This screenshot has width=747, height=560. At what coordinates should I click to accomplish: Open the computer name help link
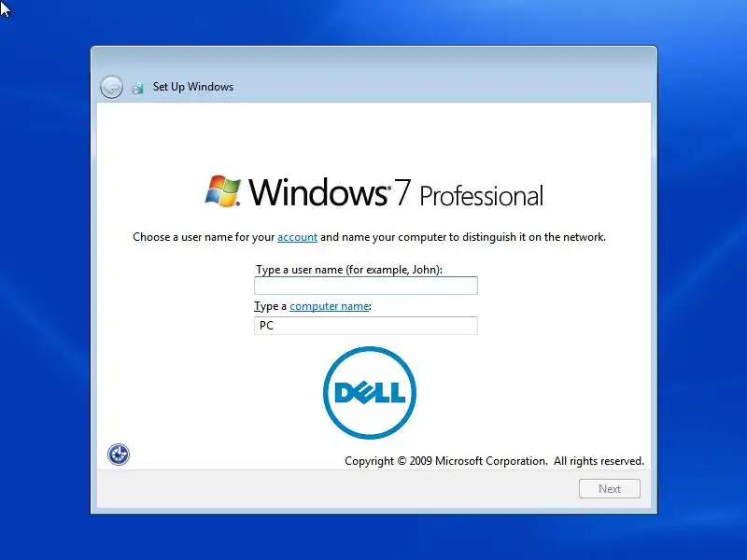[330, 306]
